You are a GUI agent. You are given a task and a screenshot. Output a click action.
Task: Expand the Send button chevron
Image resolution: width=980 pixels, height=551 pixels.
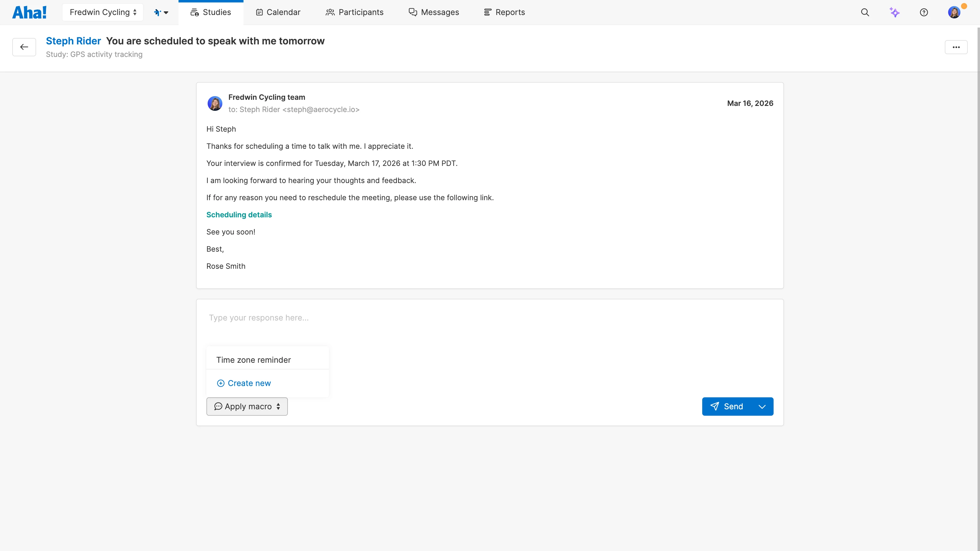pos(762,406)
